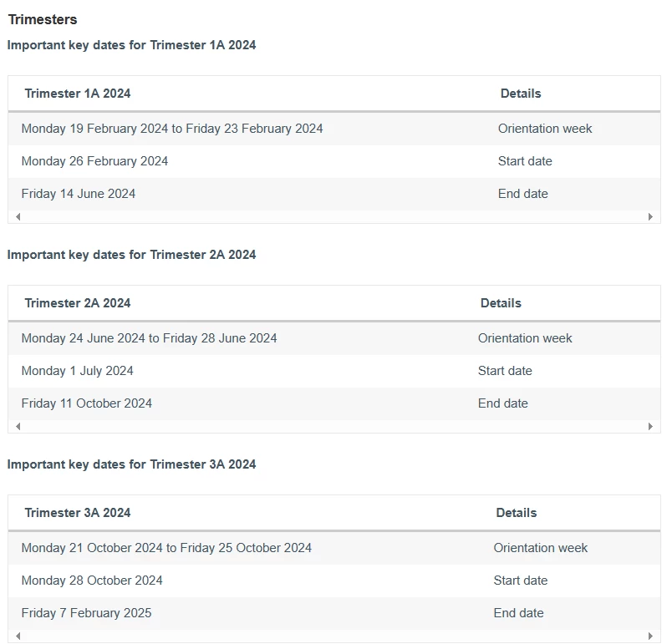Viewport: 672px width, 644px height.
Task: Select the Friday 11 October 2024 end date row
Action: 334,403
